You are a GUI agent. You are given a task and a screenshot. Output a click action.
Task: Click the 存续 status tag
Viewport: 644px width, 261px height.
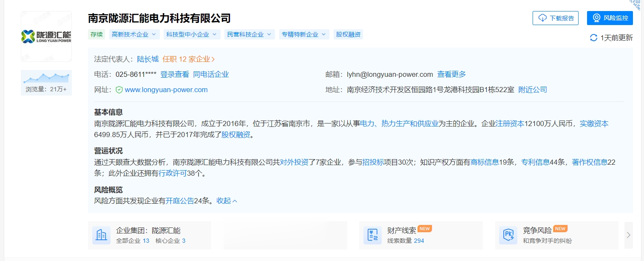tap(96, 35)
